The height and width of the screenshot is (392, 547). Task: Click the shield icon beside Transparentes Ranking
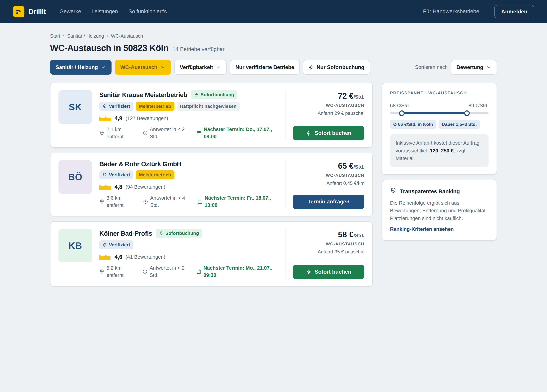393,190
